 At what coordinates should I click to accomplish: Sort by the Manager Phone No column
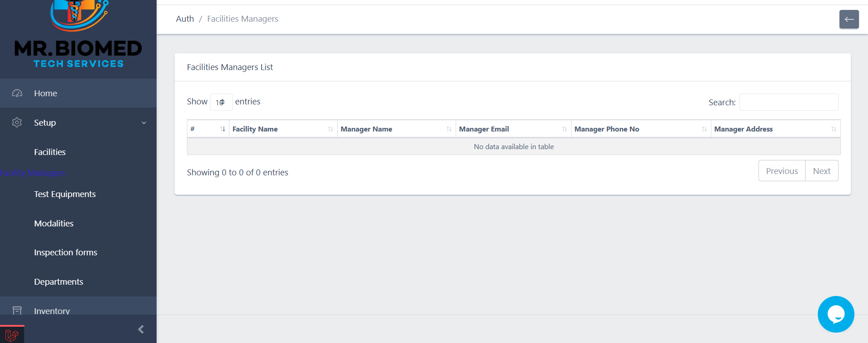tap(640, 129)
